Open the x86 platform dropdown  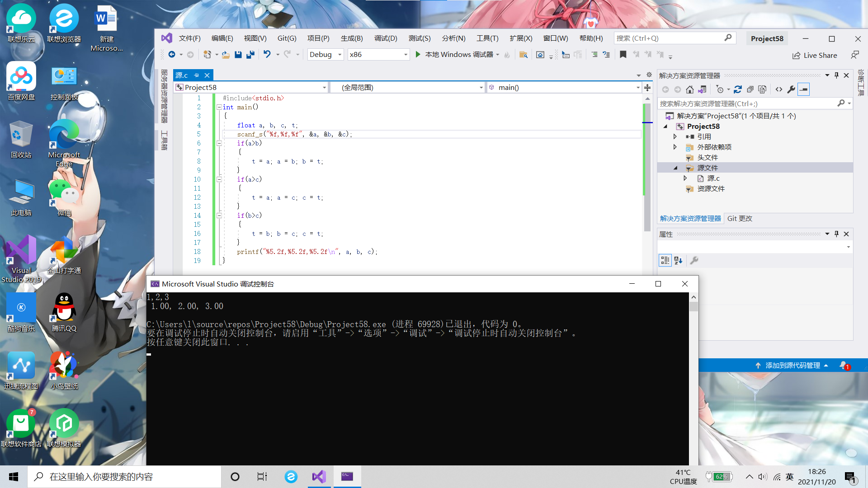pos(406,55)
